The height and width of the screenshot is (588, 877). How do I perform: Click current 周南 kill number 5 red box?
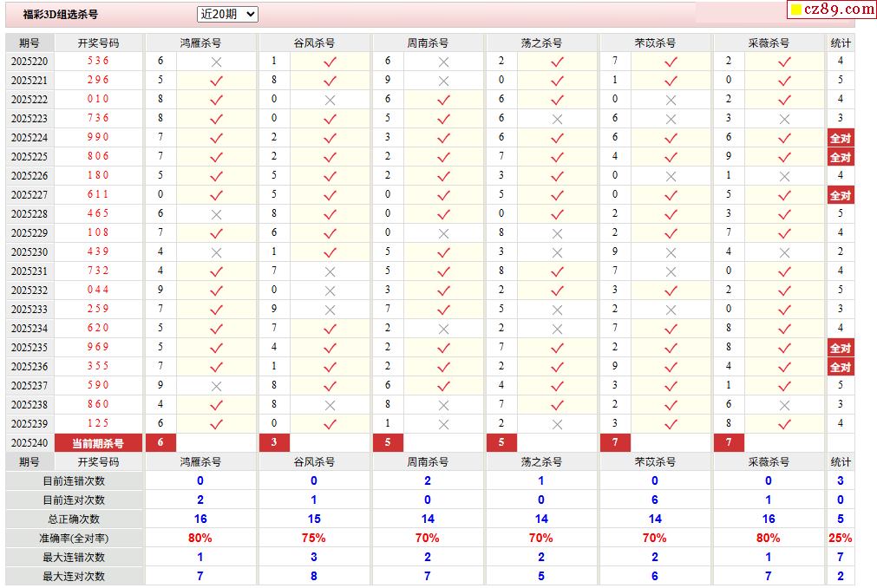388,442
